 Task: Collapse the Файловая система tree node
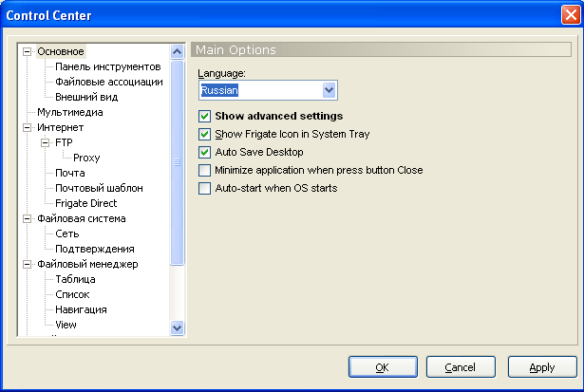(x=28, y=219)
